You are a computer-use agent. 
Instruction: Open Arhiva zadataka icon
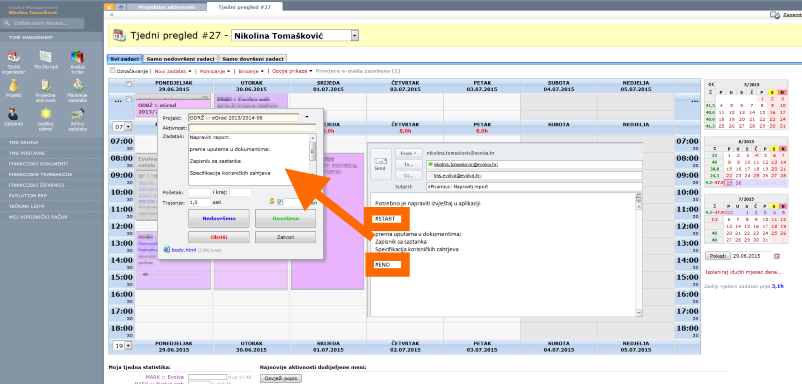click(78, 114)
